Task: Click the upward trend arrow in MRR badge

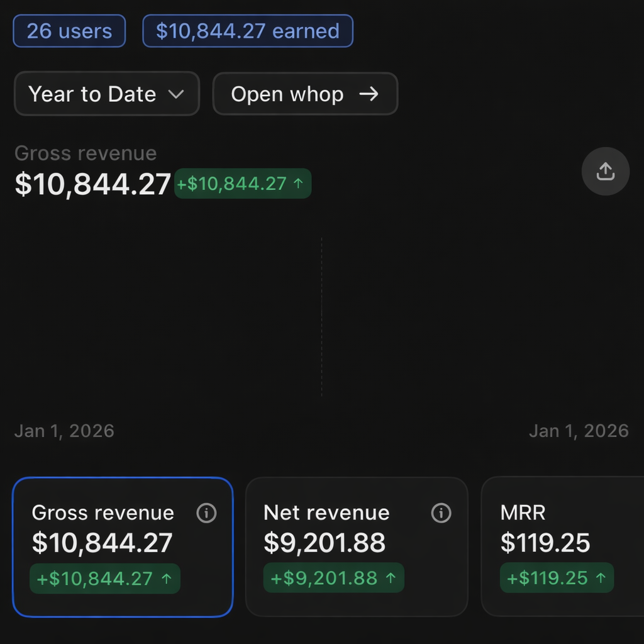Action: coord(601,578)
